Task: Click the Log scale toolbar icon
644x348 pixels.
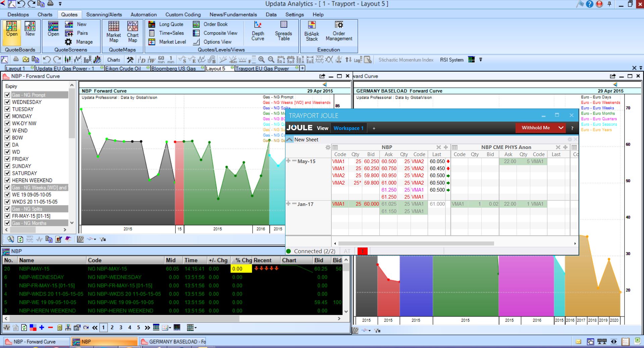Action: point(358,60)
